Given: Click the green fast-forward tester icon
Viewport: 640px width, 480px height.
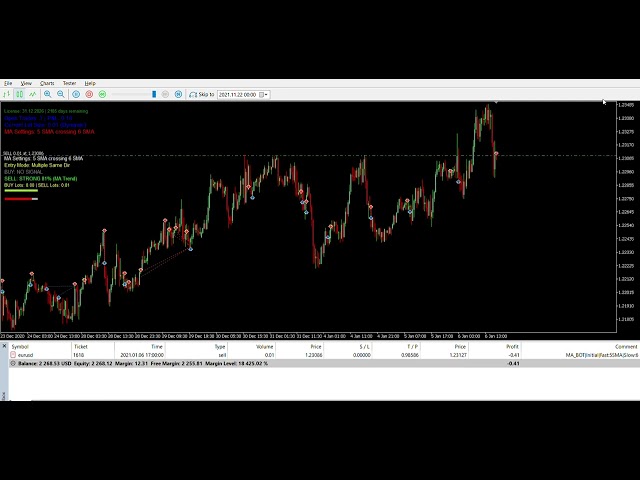Looking at the screenshot, I should point(102,94).
